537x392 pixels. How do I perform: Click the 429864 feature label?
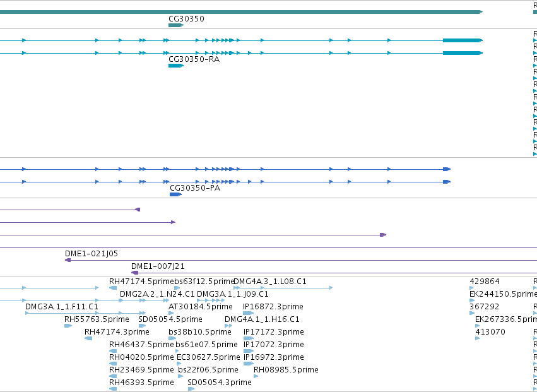485,282
